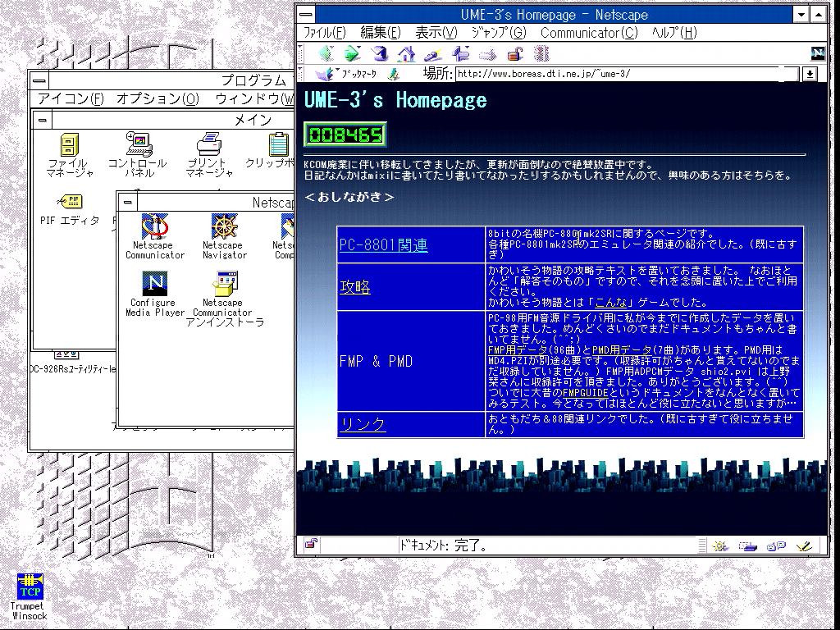Click the Back navigation arrow in Netscape toolbar

coord(326,53)
